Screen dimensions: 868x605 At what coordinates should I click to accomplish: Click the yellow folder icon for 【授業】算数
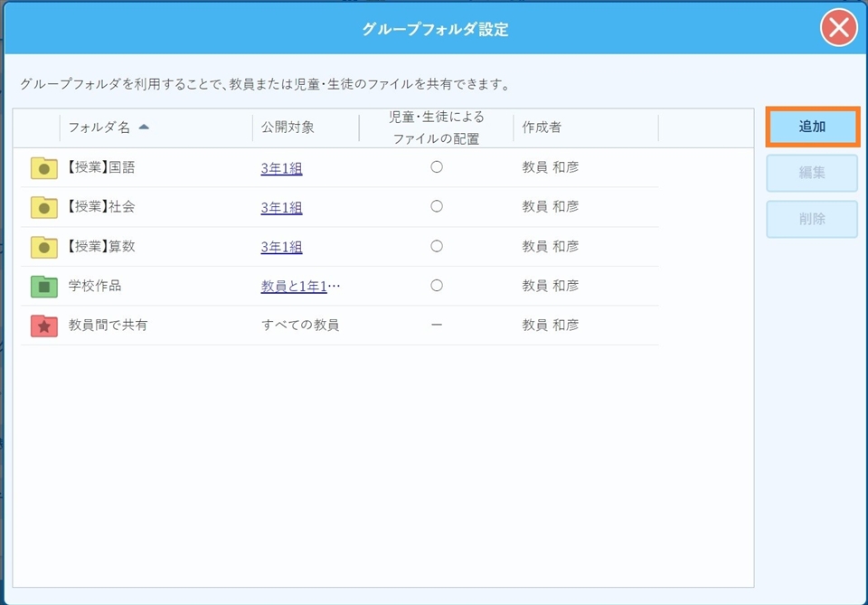coord(43,247)
